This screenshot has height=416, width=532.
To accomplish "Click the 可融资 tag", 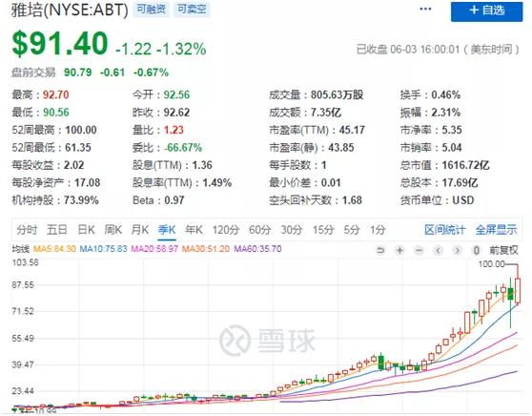I will 151,10.
